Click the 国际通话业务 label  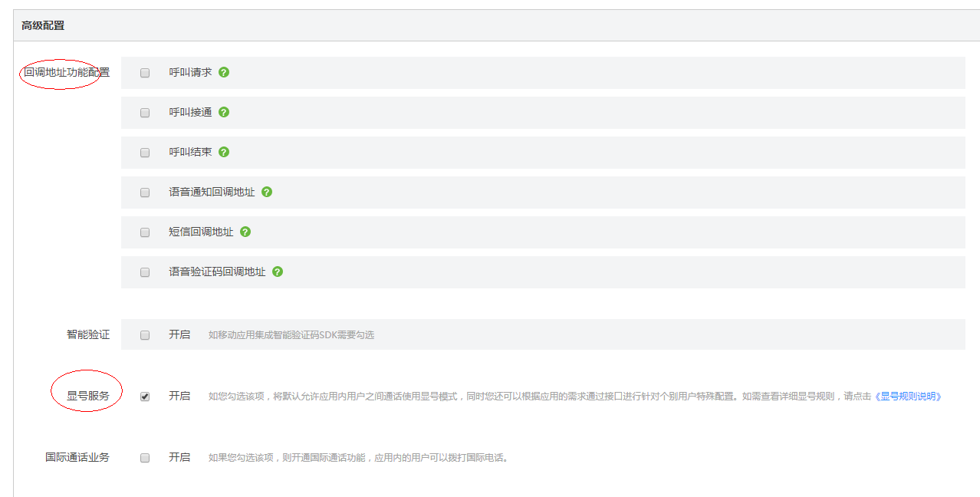click(x=77, y=457)
